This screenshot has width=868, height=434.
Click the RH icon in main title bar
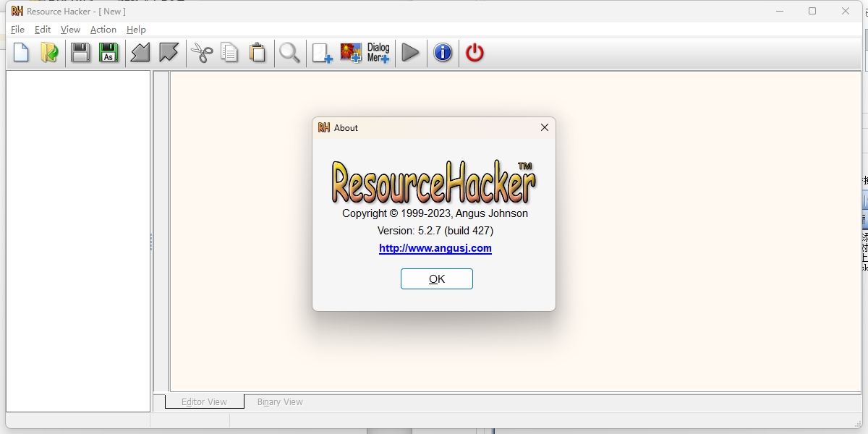[x=17, y=11]
